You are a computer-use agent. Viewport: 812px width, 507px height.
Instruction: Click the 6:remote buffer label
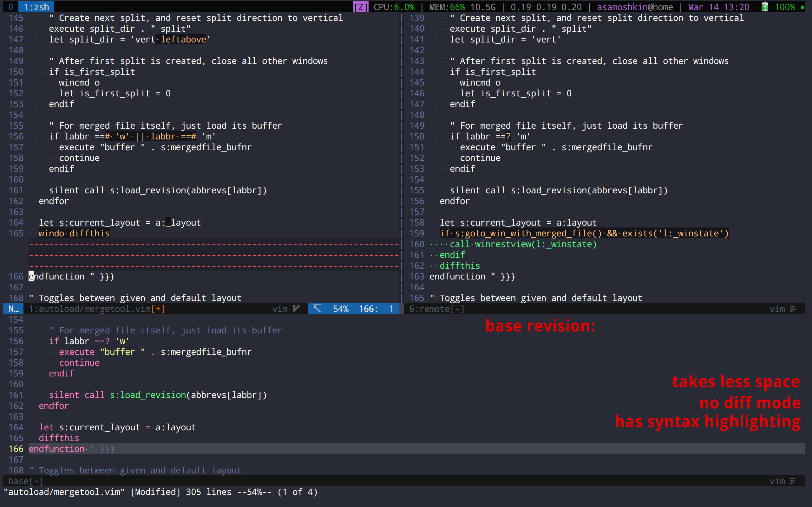[429, 309]
